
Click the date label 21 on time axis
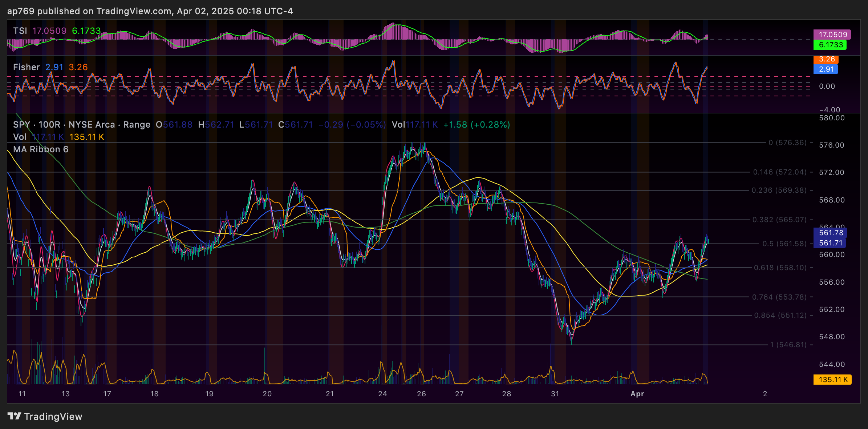pos(330,394)
